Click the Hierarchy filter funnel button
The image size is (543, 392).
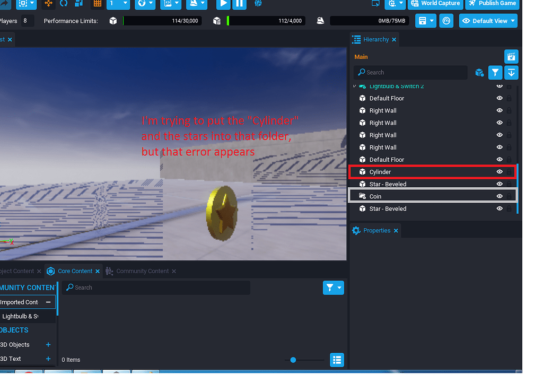(495, 73)
